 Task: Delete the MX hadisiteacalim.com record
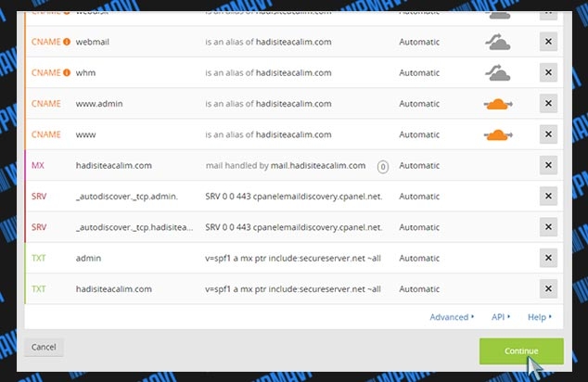(548, 165)
